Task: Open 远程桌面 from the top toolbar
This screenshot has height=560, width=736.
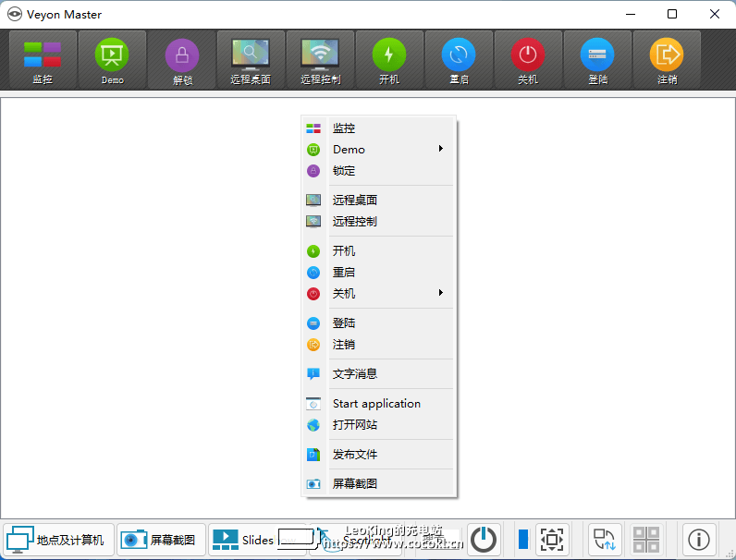Action: (251, 60)
